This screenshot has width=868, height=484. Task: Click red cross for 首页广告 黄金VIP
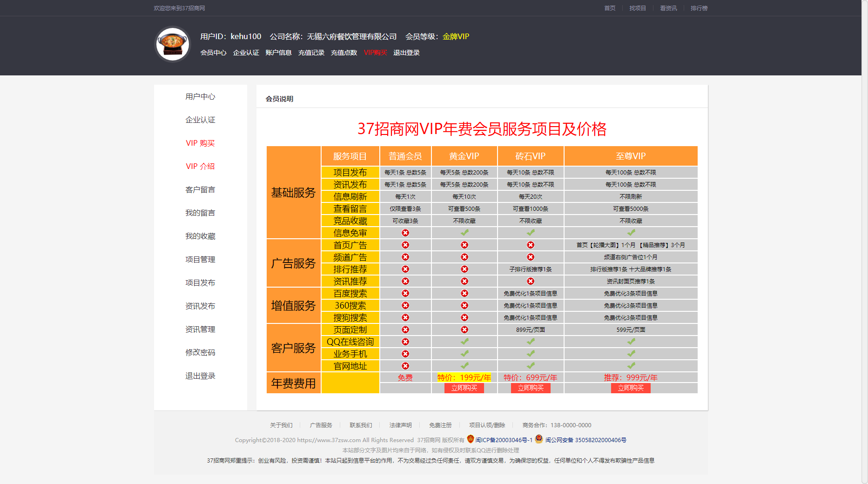pos(464,245)
